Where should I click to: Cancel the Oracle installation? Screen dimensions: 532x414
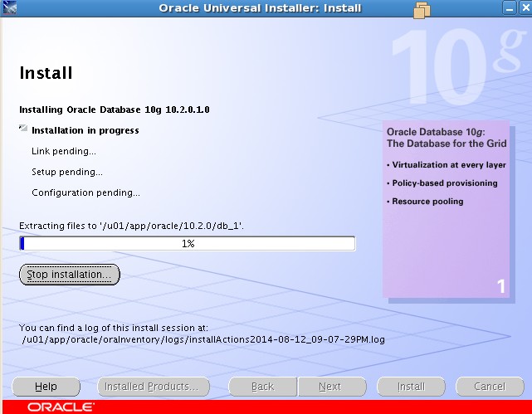click(x=490, y=387)
